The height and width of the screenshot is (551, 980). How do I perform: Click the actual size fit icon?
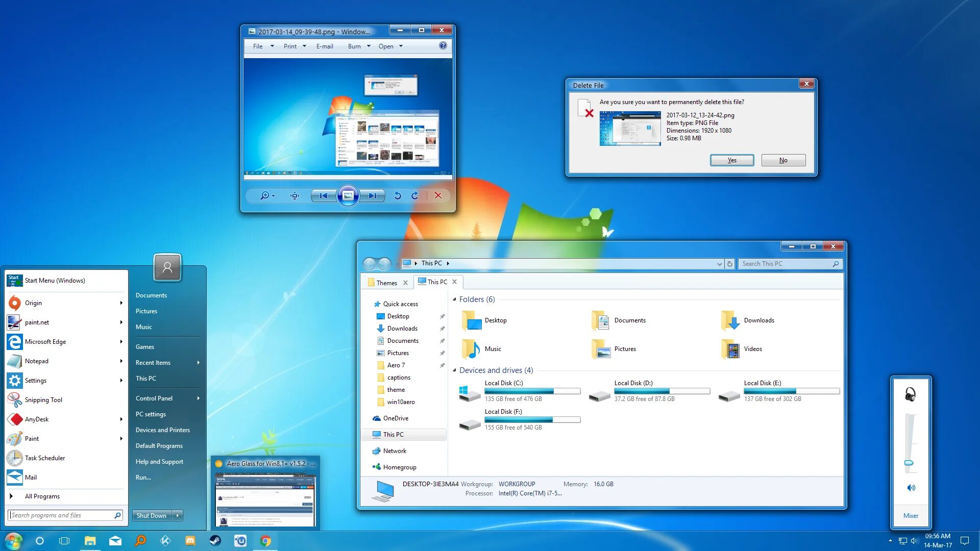(x=295, y=195)
